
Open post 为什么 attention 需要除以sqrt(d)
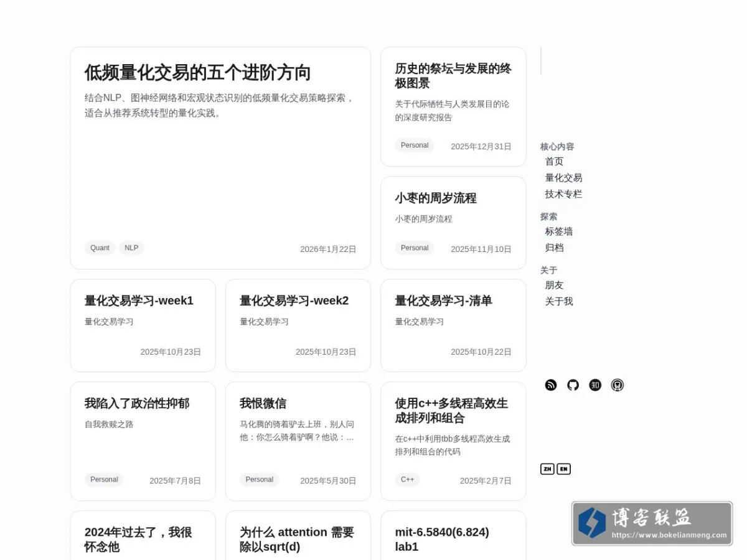(297, 539)
